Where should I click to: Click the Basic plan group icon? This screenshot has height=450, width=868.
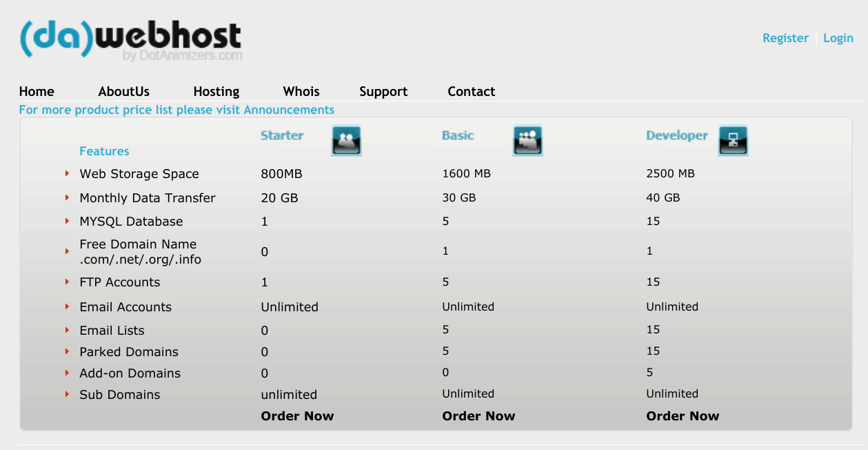click(527, 140)
